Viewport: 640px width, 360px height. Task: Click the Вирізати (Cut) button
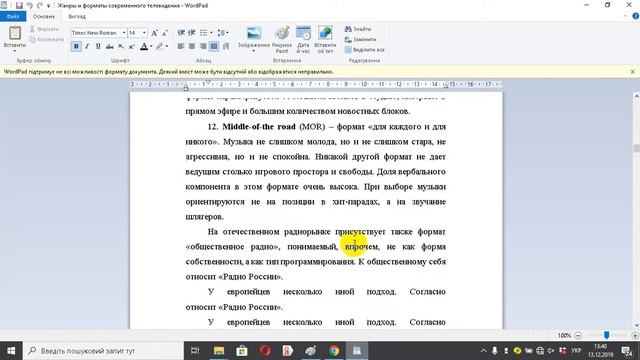coord(44,29)
